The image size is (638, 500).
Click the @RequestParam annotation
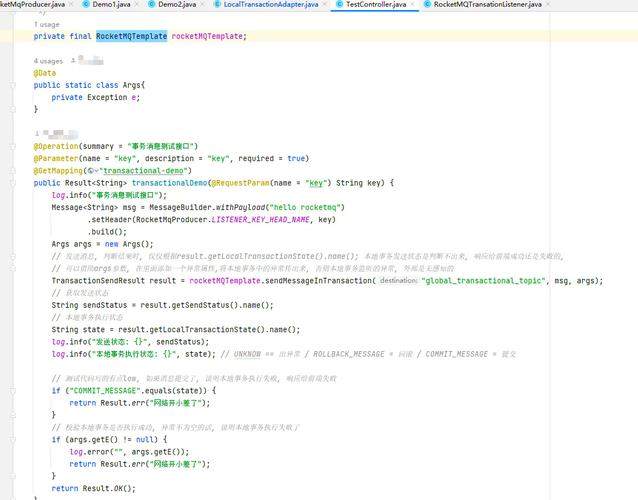click(240, 183)
